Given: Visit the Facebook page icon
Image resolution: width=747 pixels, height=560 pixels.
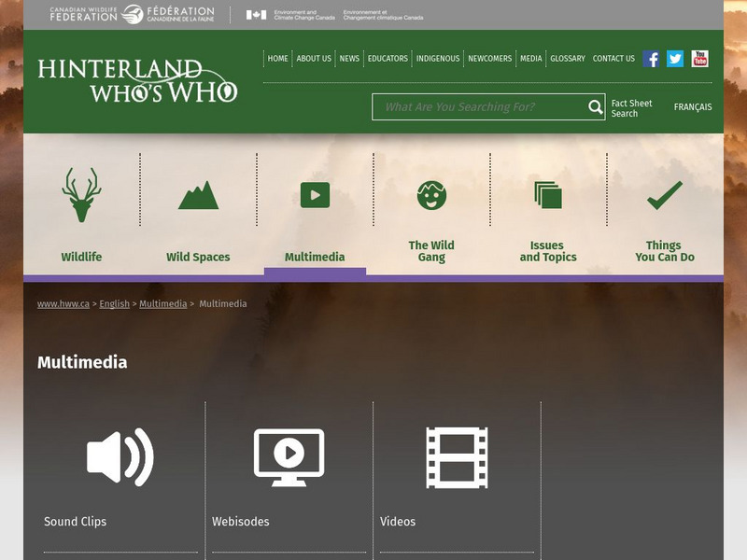Looking at the screenshot, I should [651, 59].
